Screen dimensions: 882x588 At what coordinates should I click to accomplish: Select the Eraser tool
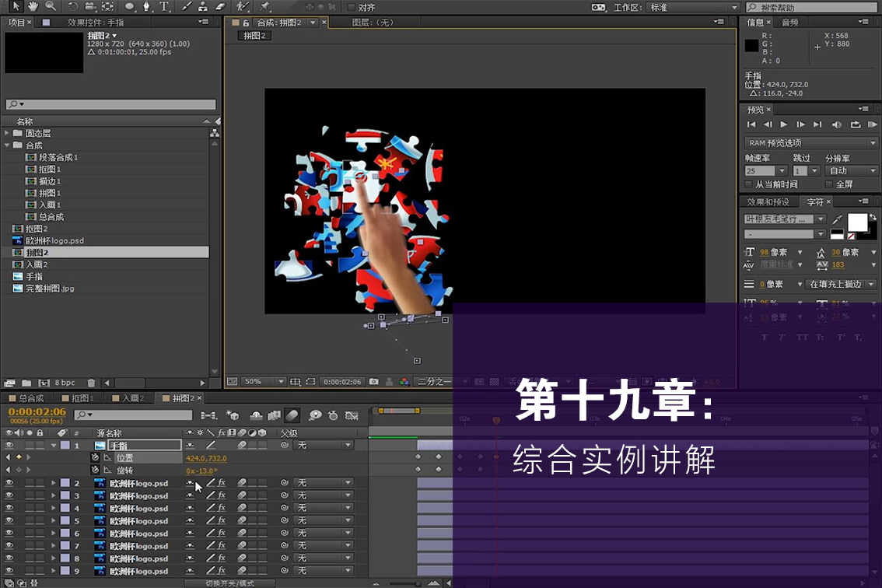pyautogui.click(x=220, y=7)
